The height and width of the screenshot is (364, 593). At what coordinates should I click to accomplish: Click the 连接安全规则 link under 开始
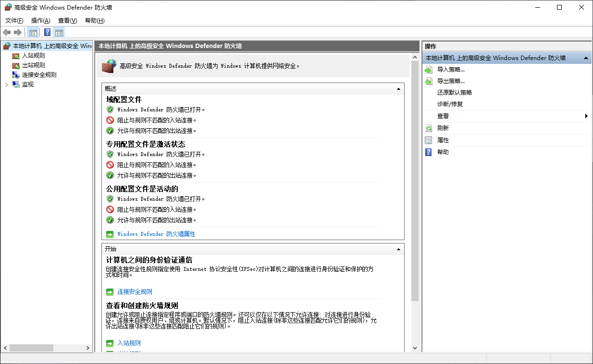click(135, 292)
